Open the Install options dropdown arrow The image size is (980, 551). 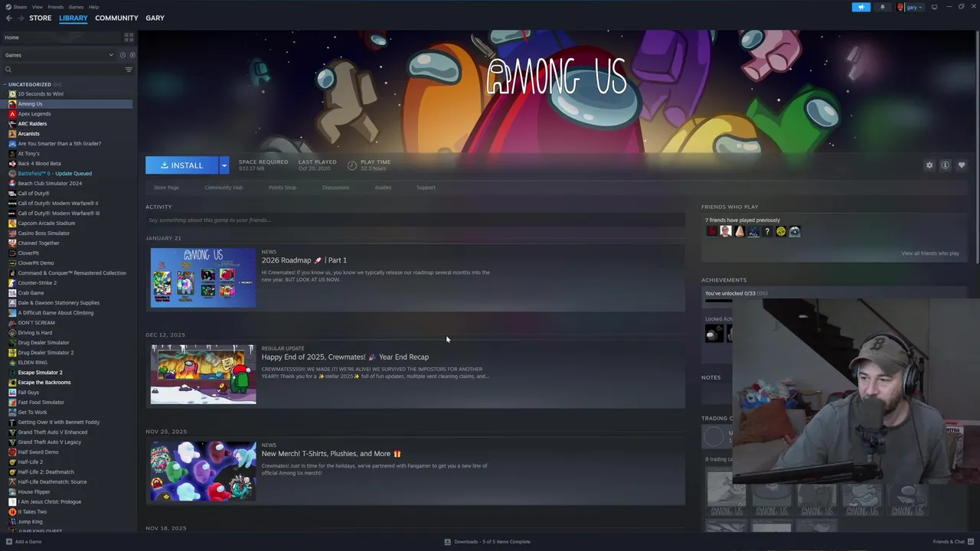pyautogui.click(x=224, y=165)
